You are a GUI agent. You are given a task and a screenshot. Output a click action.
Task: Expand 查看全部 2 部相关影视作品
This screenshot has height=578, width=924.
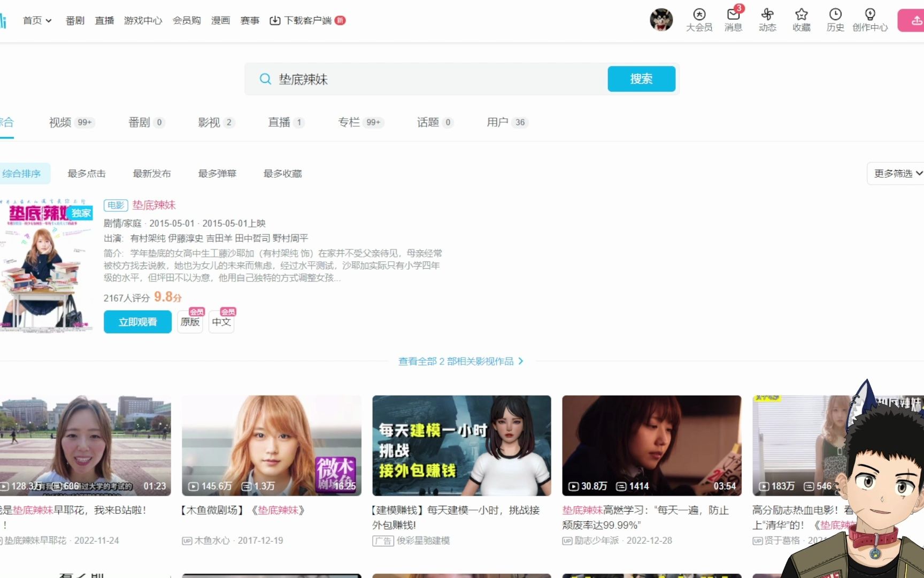point(461,361)
